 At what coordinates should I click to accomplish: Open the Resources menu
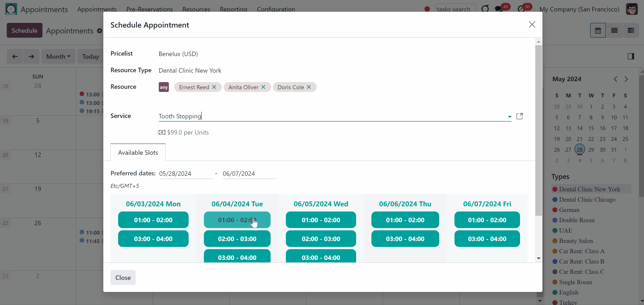pyautogui.click(x=196, y=9)
